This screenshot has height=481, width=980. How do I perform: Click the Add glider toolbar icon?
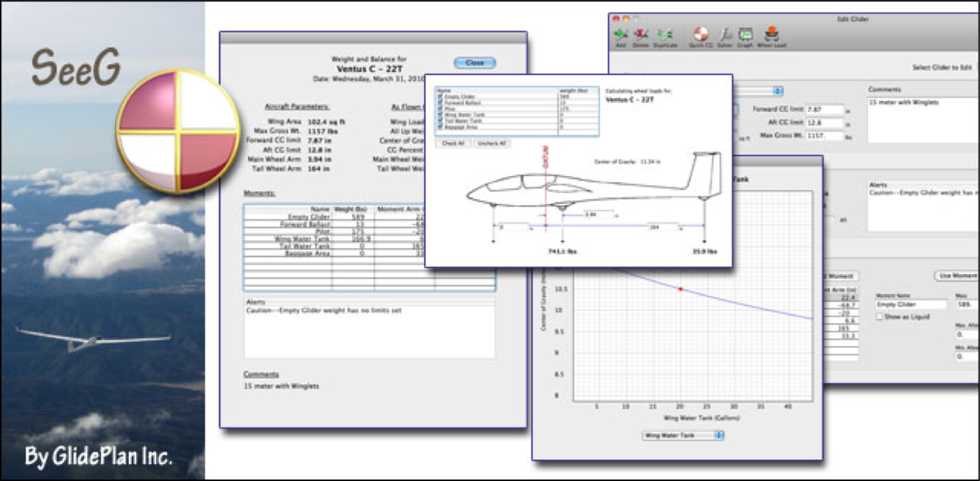point(621,34)
